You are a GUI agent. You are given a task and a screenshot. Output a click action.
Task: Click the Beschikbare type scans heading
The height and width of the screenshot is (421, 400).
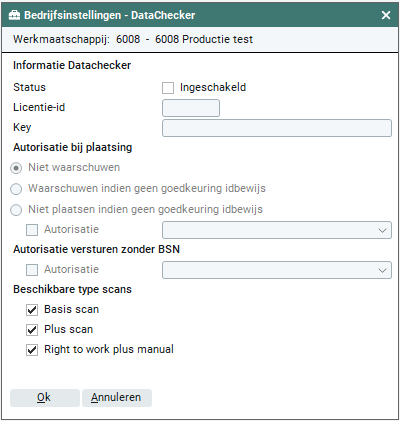[72, 289]
